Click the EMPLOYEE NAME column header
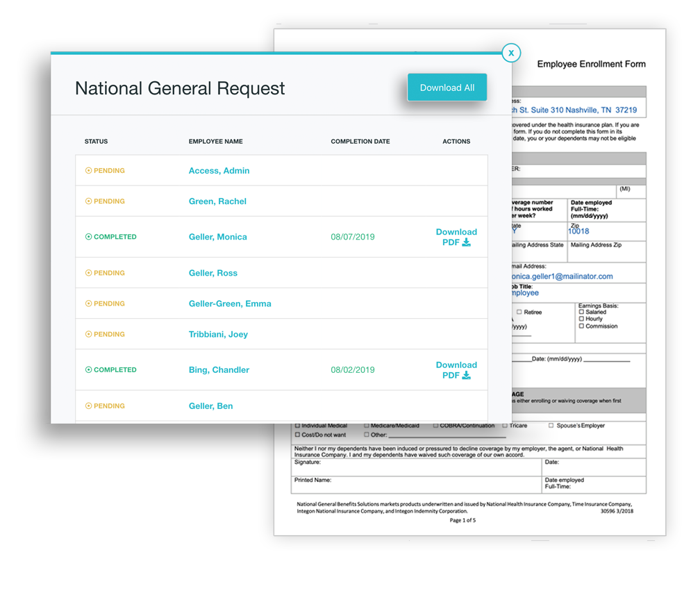Screen dimensions: 700x600 pos(215,142)
